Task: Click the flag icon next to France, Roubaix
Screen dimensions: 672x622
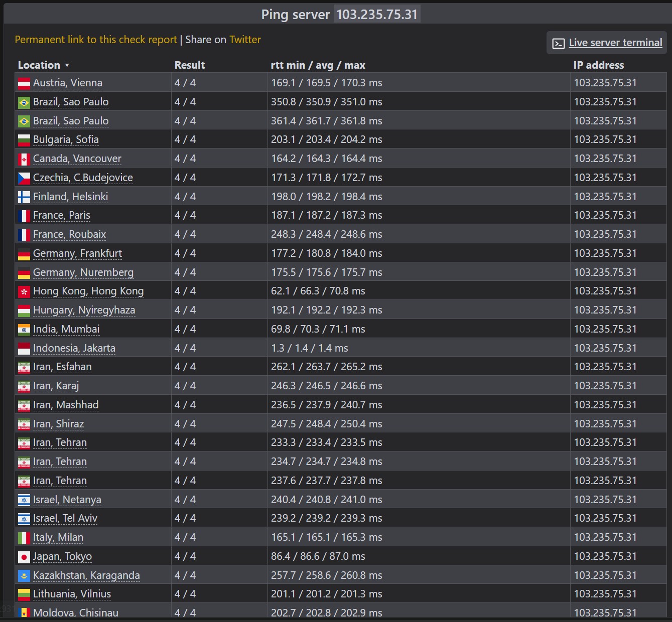Action: 24,235
